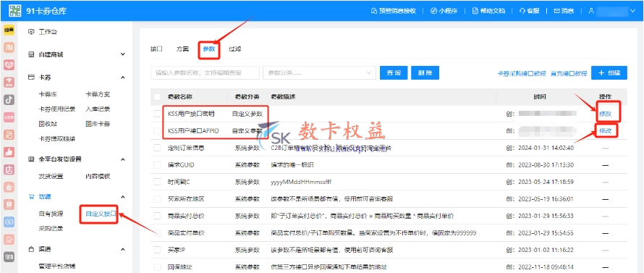Collapse the 货源 menu section
The image size is (644, 273).
[x=123, y=196]
